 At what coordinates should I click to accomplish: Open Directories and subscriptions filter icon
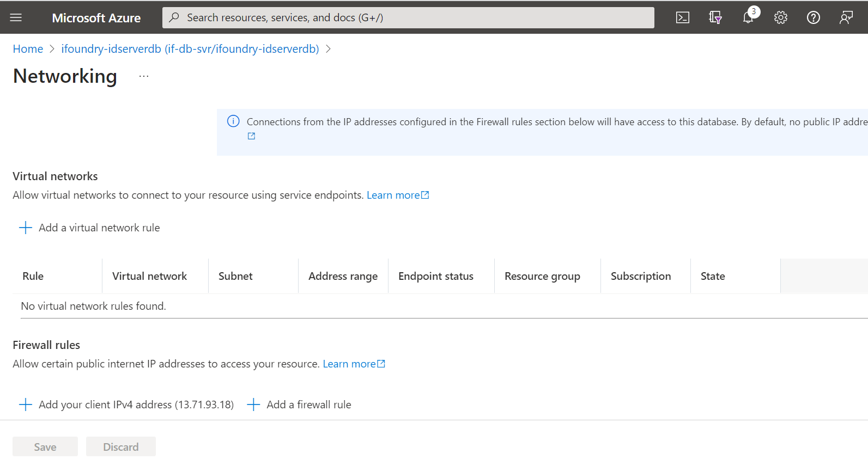pos(715,17)
